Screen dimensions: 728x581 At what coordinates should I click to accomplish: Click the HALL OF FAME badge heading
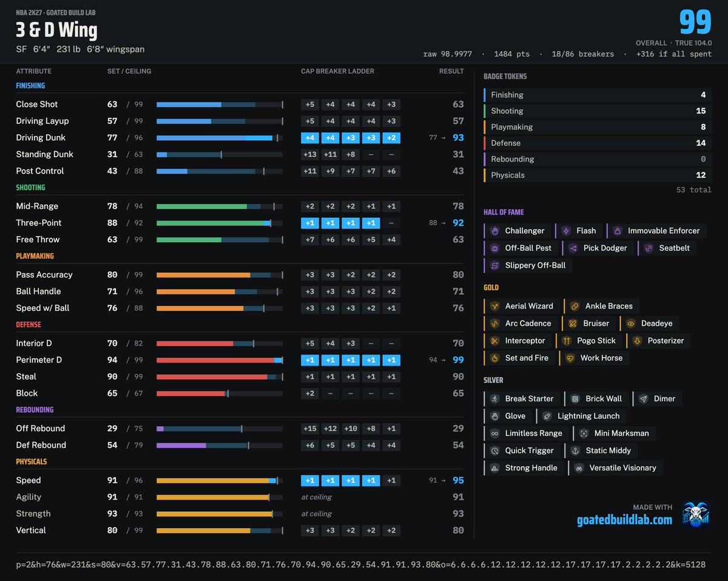pos(504,212)
